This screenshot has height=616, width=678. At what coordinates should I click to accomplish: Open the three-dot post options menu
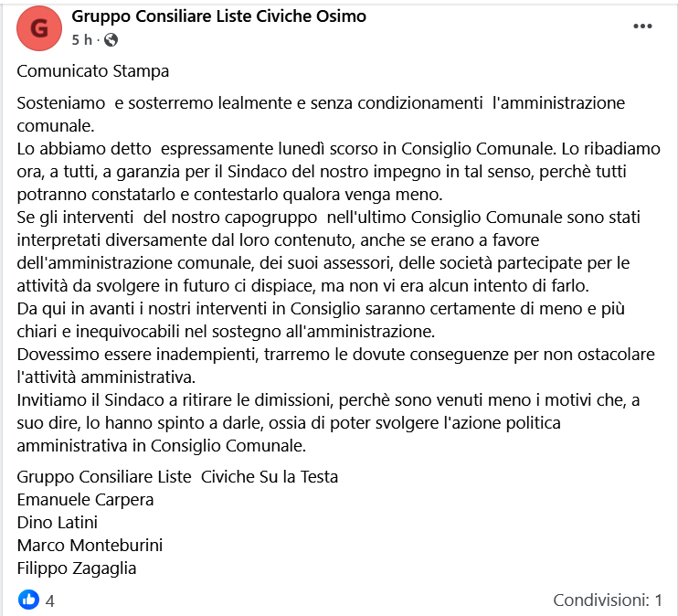point(643,27)
